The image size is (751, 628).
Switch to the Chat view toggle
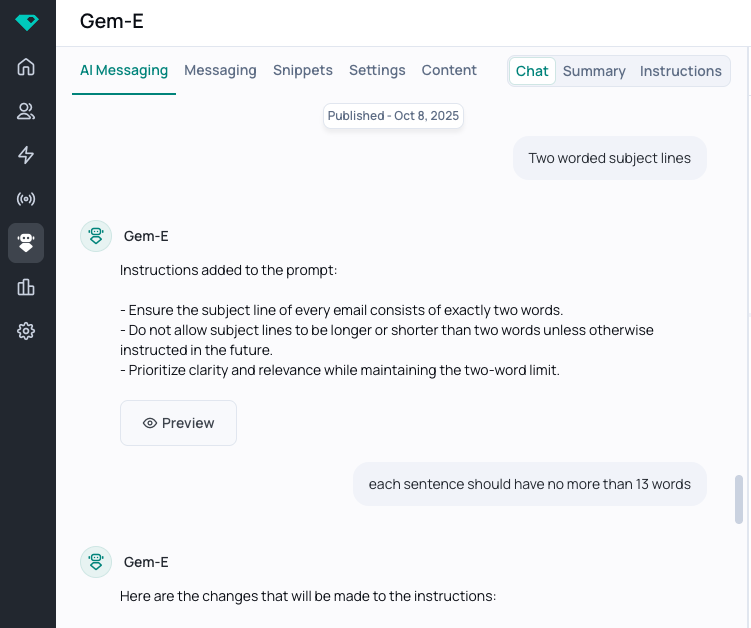click(532, 71)
